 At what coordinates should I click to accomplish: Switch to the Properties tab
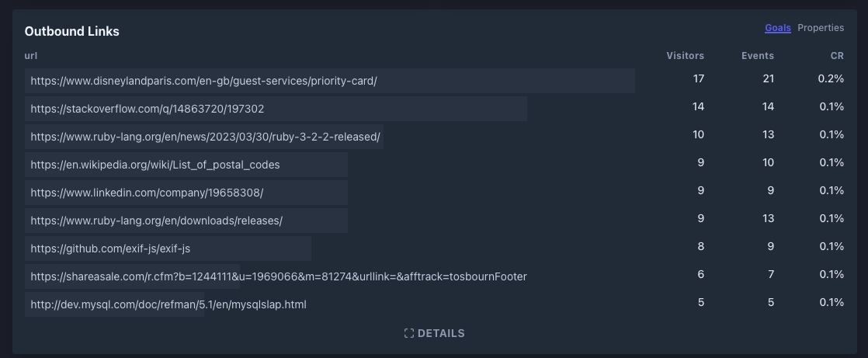821,28
